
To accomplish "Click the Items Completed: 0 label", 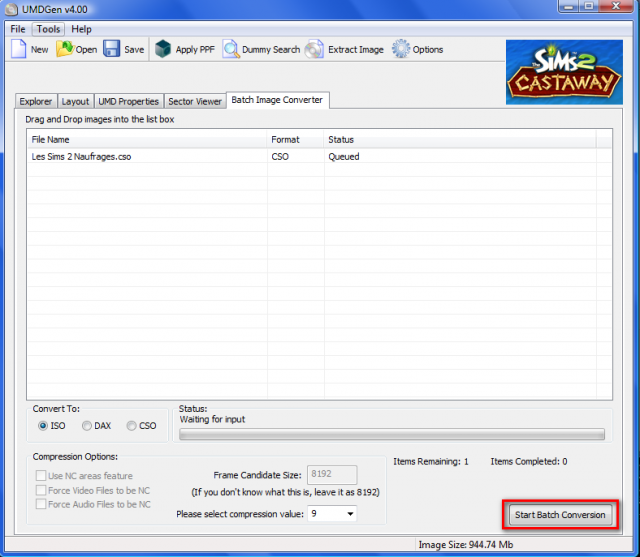I will pyautogui.click(x=529, y=462).
